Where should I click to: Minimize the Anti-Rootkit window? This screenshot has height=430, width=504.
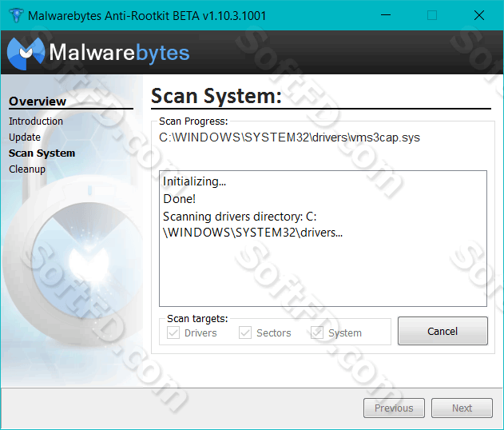386,15
